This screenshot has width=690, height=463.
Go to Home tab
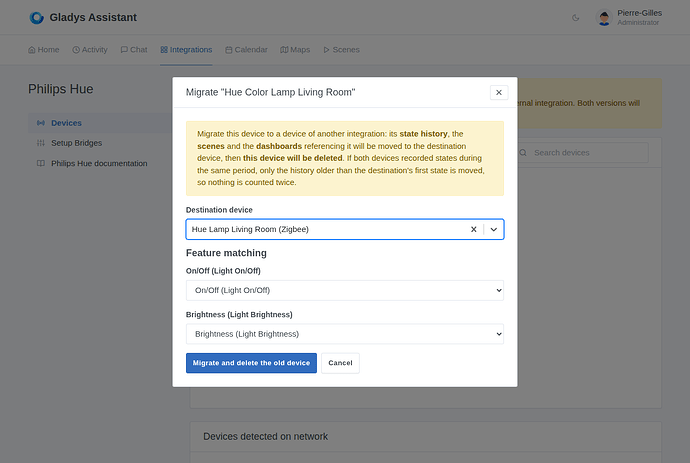pos(44,50)
